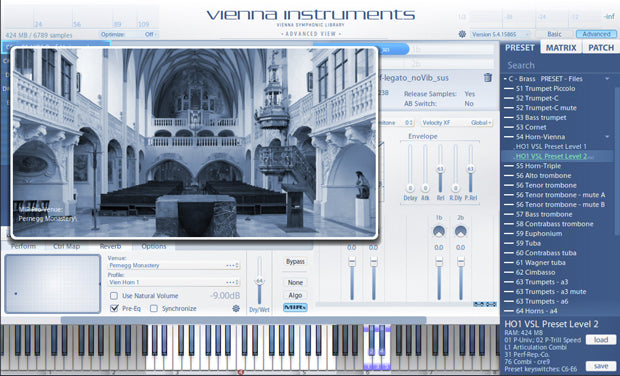620x376 pixels.
Task: Turn the 2b pan knob
Action: point(461,232)
